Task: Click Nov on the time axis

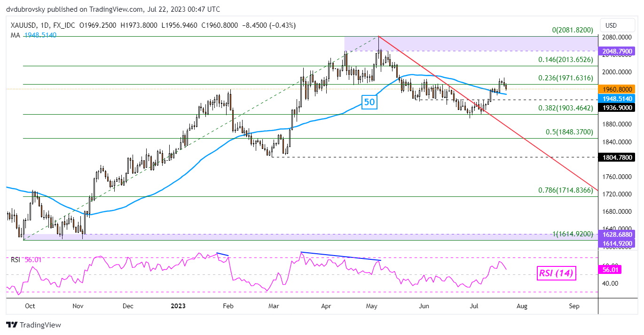Action: (x=78, y=306)
